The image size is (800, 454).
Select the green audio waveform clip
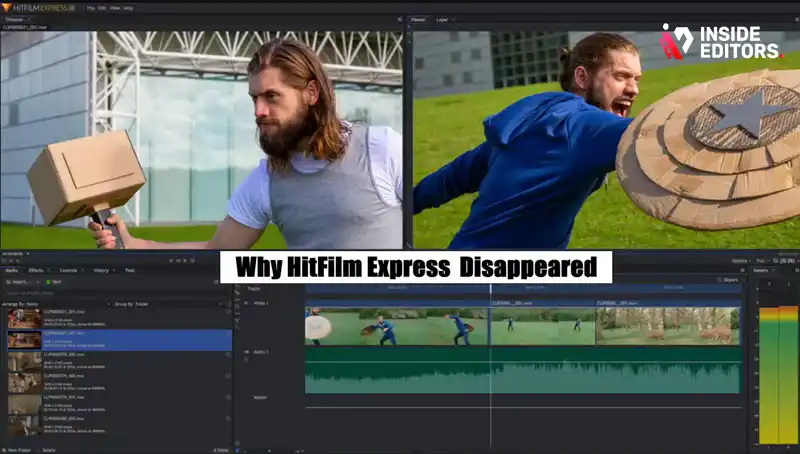[x=523, y=370]
